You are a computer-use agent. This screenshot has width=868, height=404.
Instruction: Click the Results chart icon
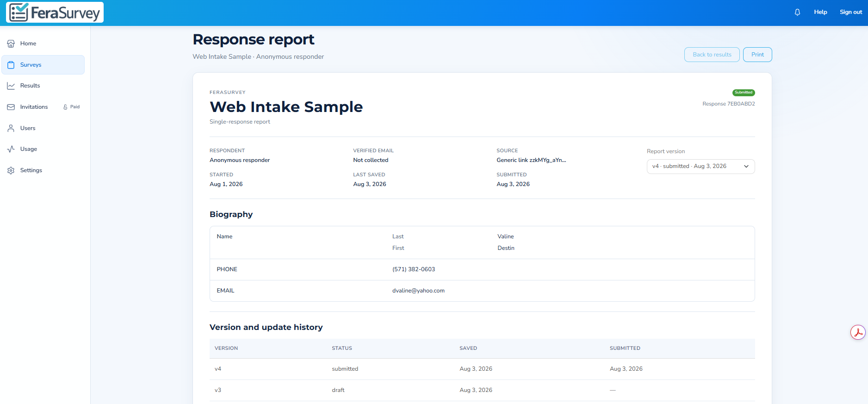tap(11, 86)
